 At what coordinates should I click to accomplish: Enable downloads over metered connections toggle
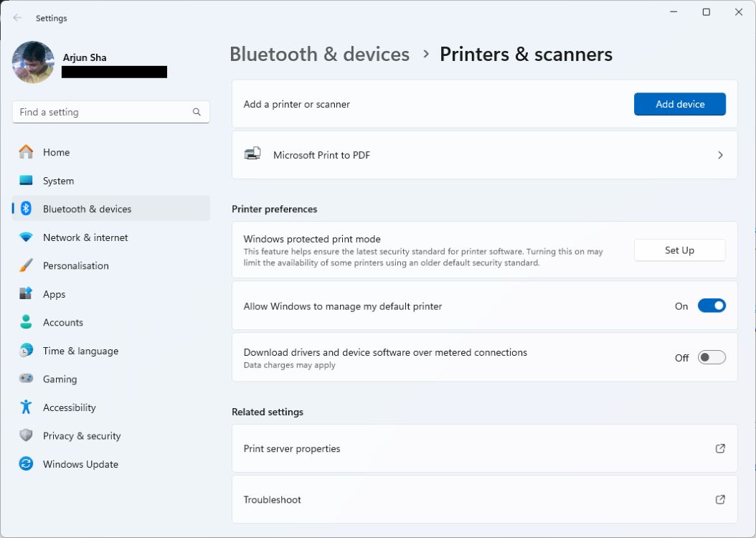[712, 357]
